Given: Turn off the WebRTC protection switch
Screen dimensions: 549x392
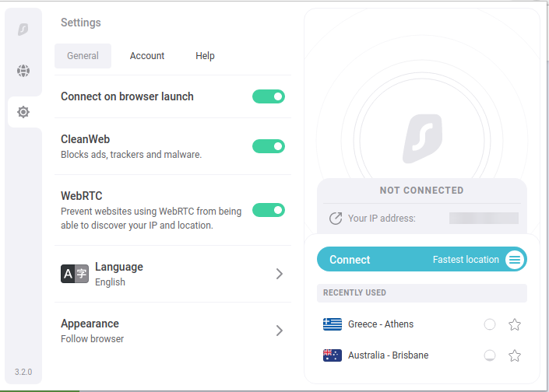Looking at the screenshot, I should coord(269,210).
